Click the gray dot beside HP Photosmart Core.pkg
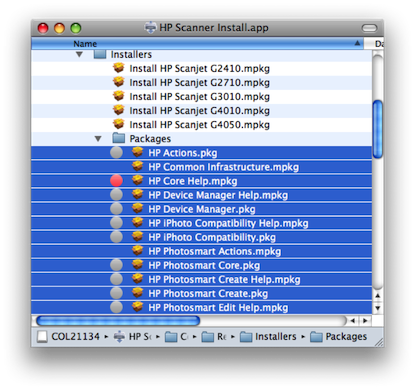 tap(116, 265)
